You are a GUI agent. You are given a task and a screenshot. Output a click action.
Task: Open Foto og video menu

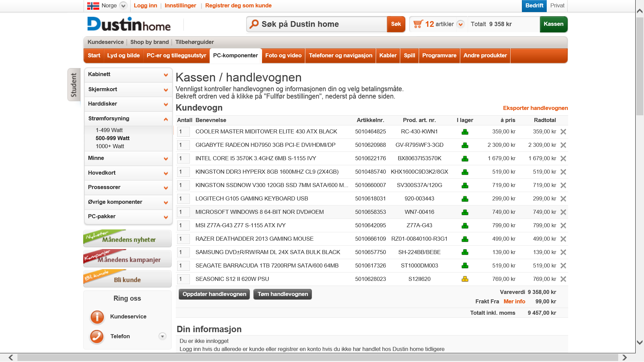[x=283, y=56]
